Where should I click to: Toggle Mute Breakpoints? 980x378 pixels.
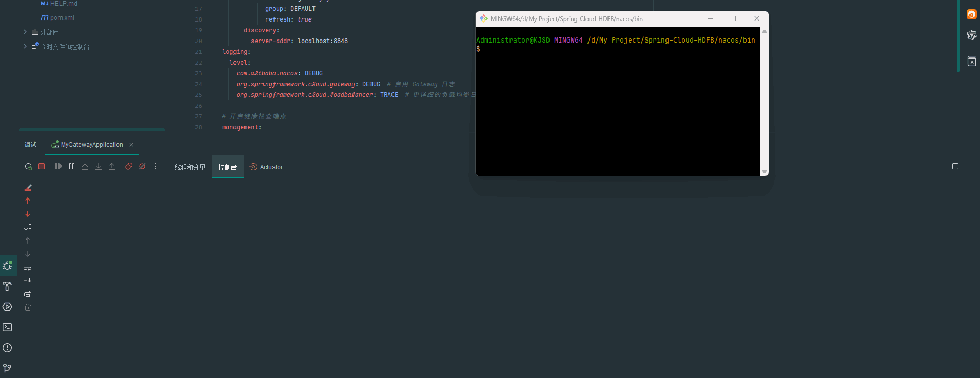(142, 166)
